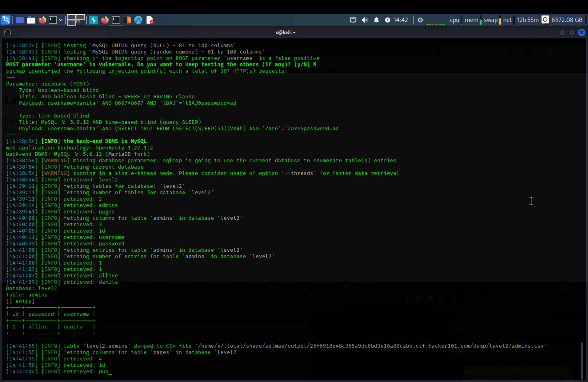Open the Kali applications menu

[x=5, y=20]
